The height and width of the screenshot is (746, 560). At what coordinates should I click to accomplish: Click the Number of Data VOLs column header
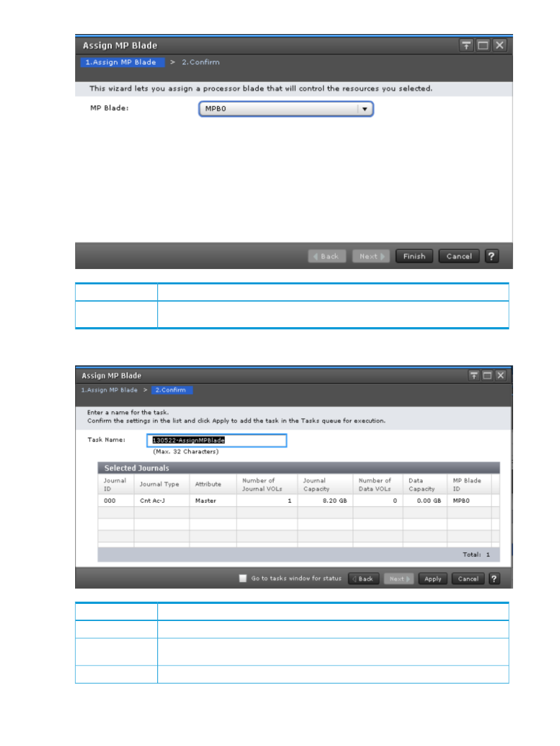click(x=378, y=485)
